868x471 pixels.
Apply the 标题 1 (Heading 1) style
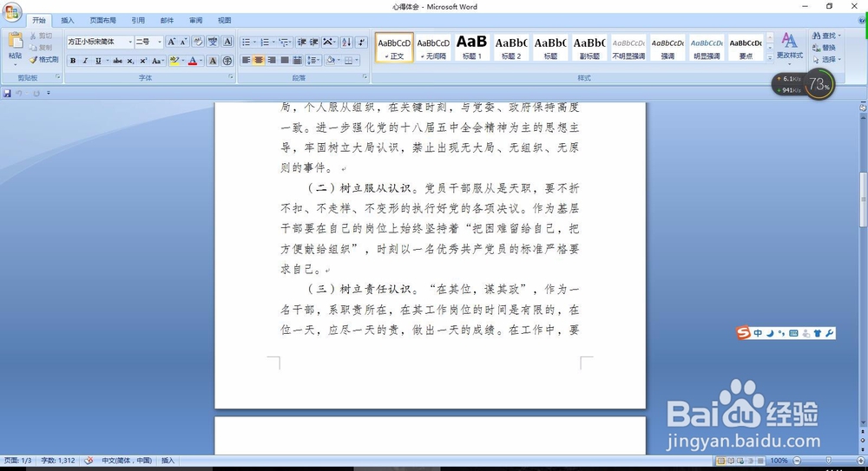[x=472, y=47]
